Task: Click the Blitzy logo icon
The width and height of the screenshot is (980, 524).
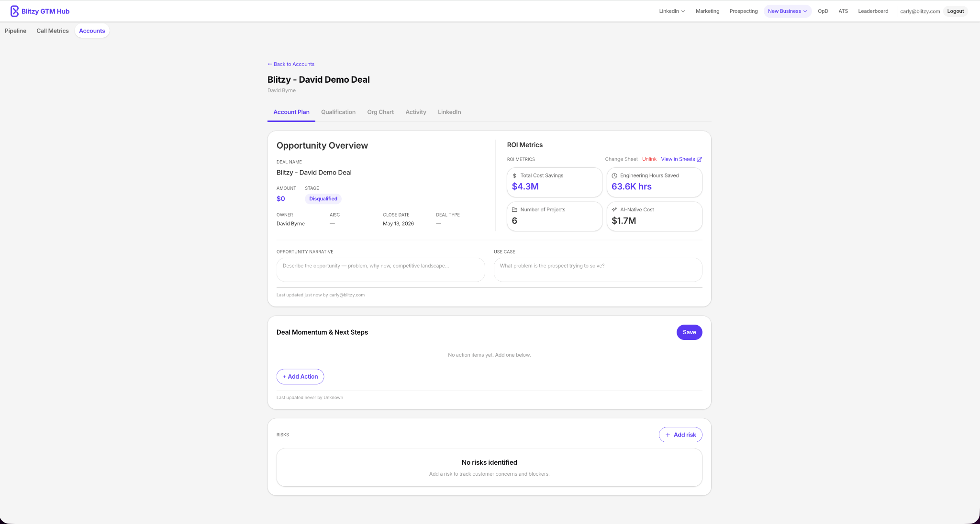Action: coord(14,11)
